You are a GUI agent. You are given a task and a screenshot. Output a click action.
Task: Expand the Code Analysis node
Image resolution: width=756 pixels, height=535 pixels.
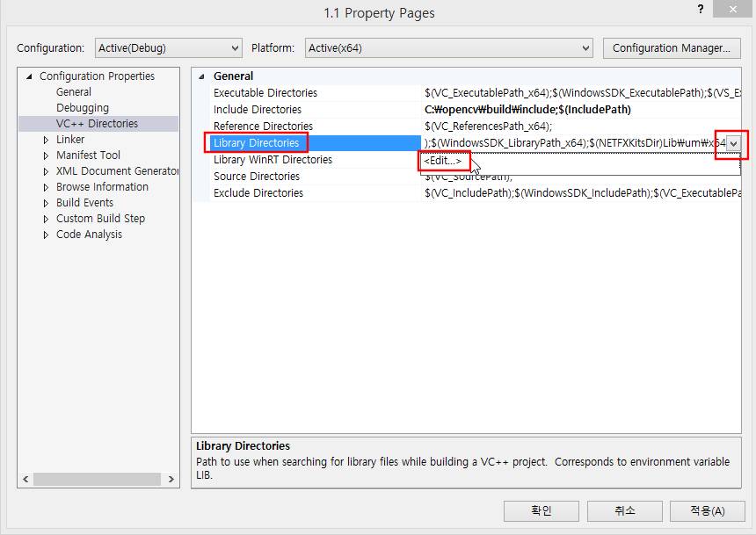[x=46, y=235]
